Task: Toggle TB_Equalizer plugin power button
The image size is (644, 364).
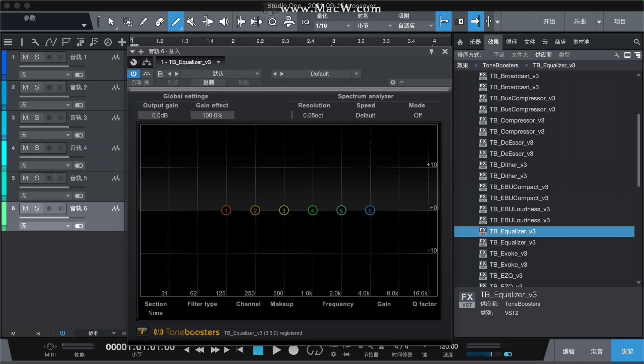Action: 133,74
